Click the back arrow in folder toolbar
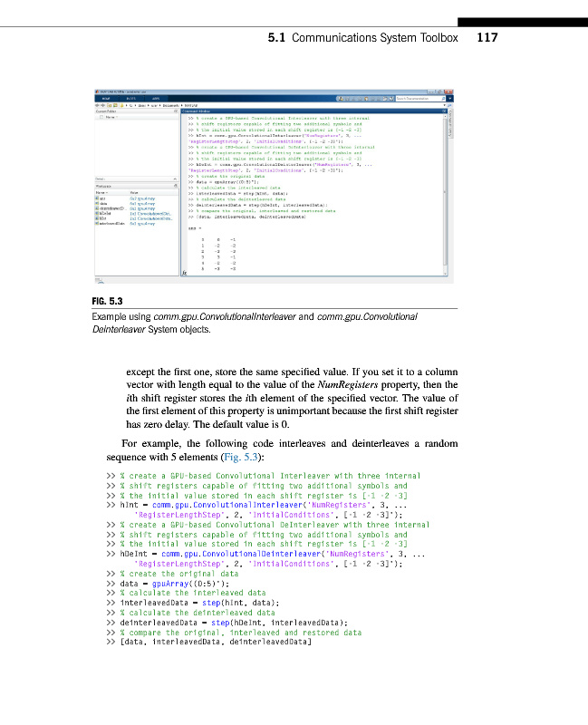The width and height of the screenshot is (588, 725). point(98,105)
